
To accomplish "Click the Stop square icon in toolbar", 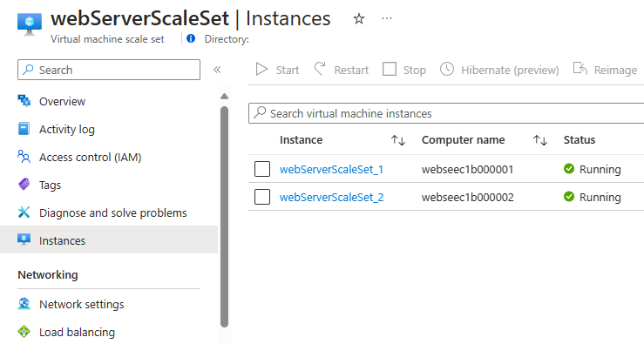I will (x=390, y=69).
